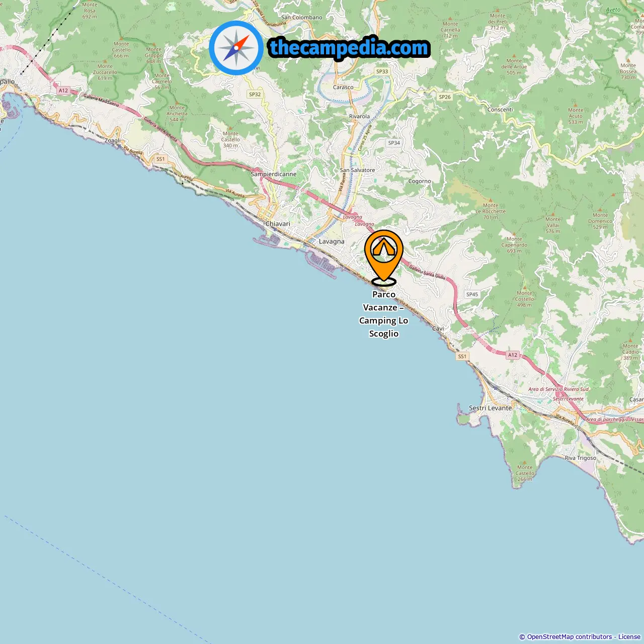
Task: Click the Riva Trigoso label
Action: [581, 458]
